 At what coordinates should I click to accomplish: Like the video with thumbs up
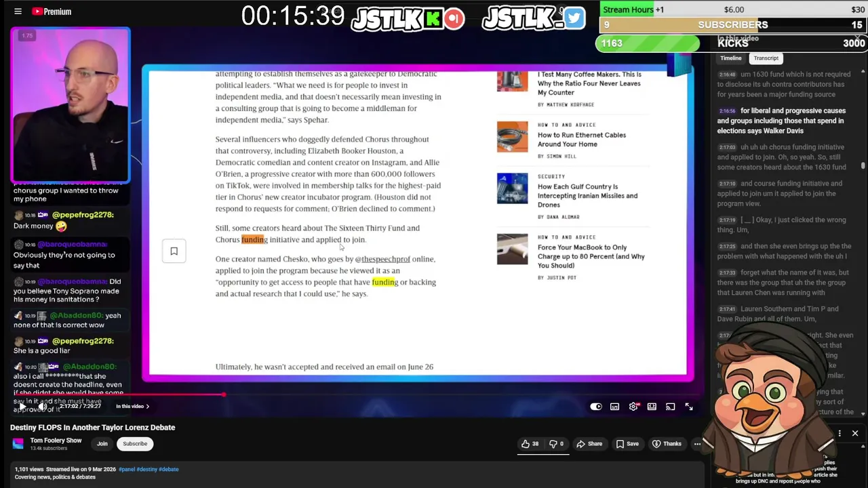pos(530,444)
